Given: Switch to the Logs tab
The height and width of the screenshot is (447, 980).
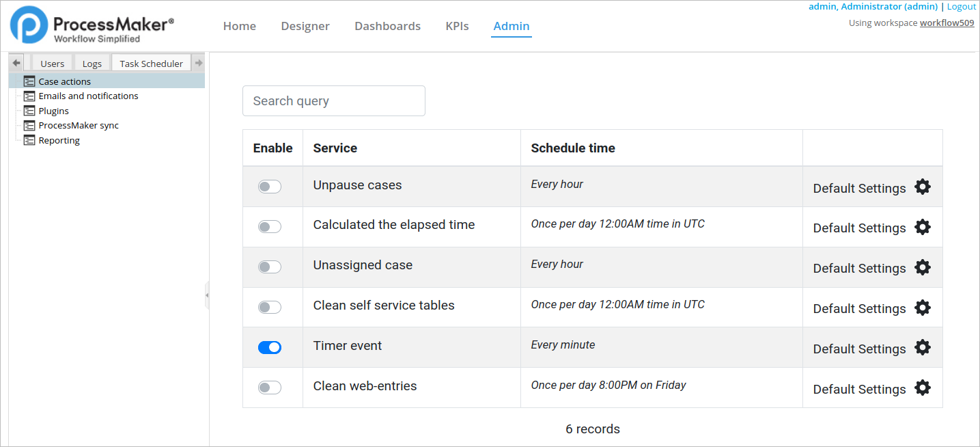Looking at the screenshot, I should [x=92, y=64].
